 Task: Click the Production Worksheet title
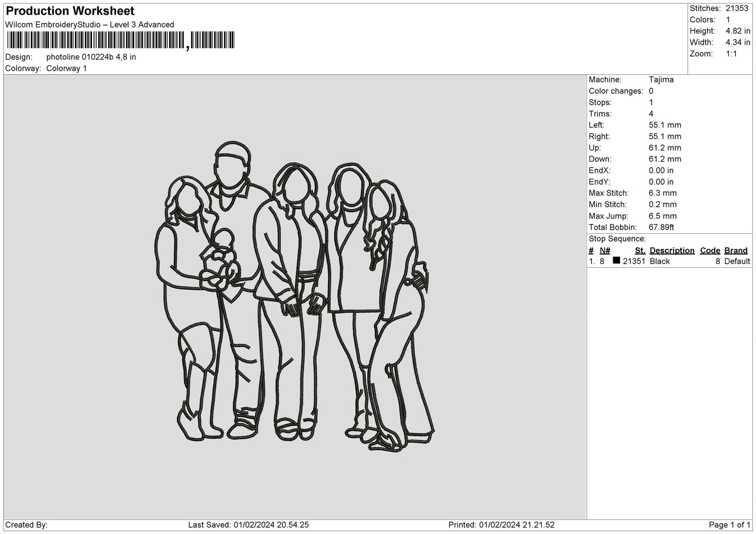[70, 11]
